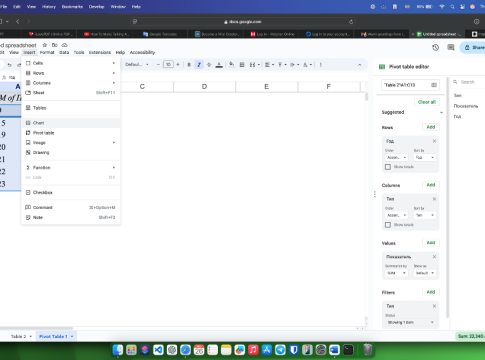Click the Share button
This screenshot has height=360, width=485.
[x=474, y=48]
